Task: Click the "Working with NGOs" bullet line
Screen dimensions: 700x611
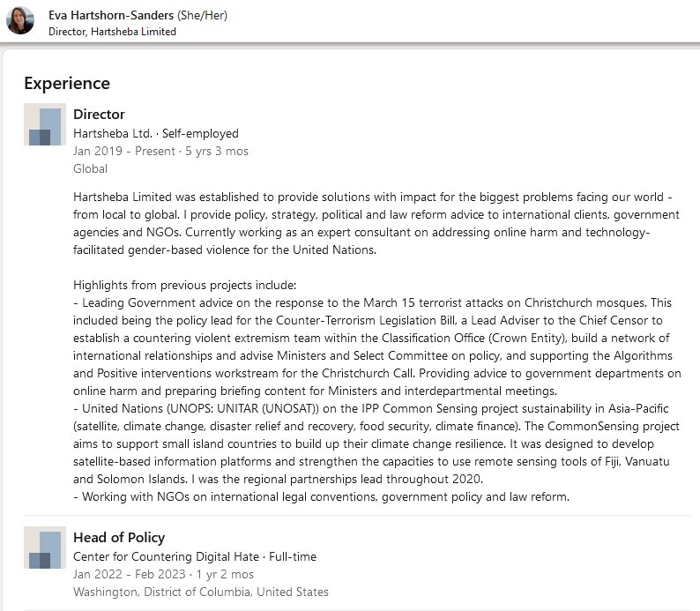Action: [x=321, y=496]
